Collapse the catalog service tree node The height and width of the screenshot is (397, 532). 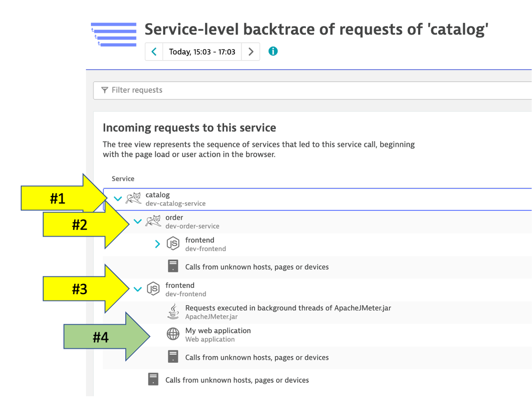pyautogui.click(x=118, y=199)
